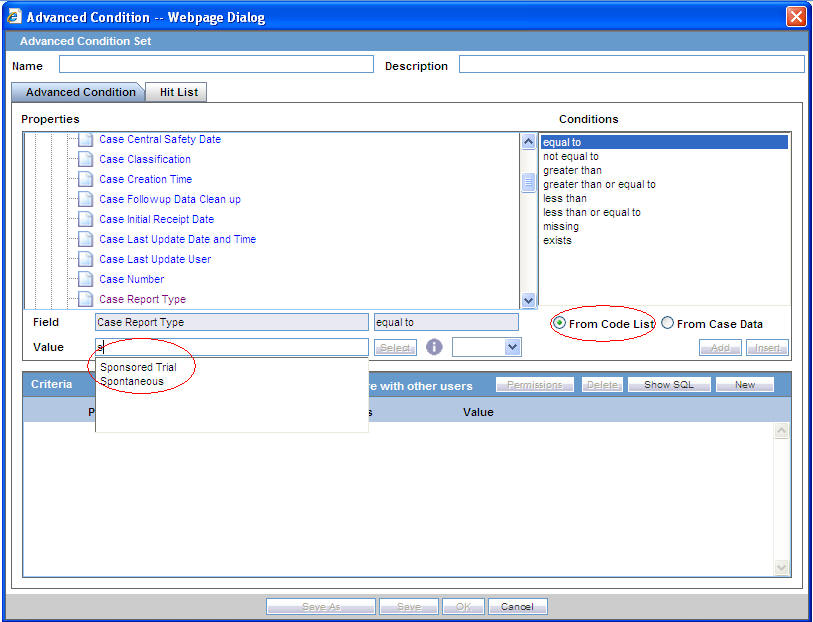813x622 pixels.
Task: Select the 'greater than' condition
Action: [572, 170]
